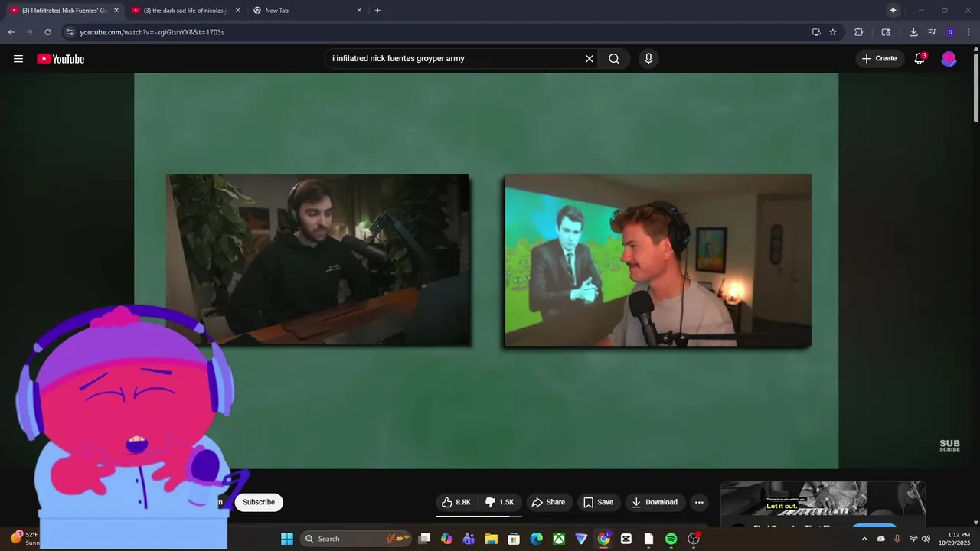Close the dark sad life tab
This screenshot has width=980, height=551.
click(x=237, y=10)
